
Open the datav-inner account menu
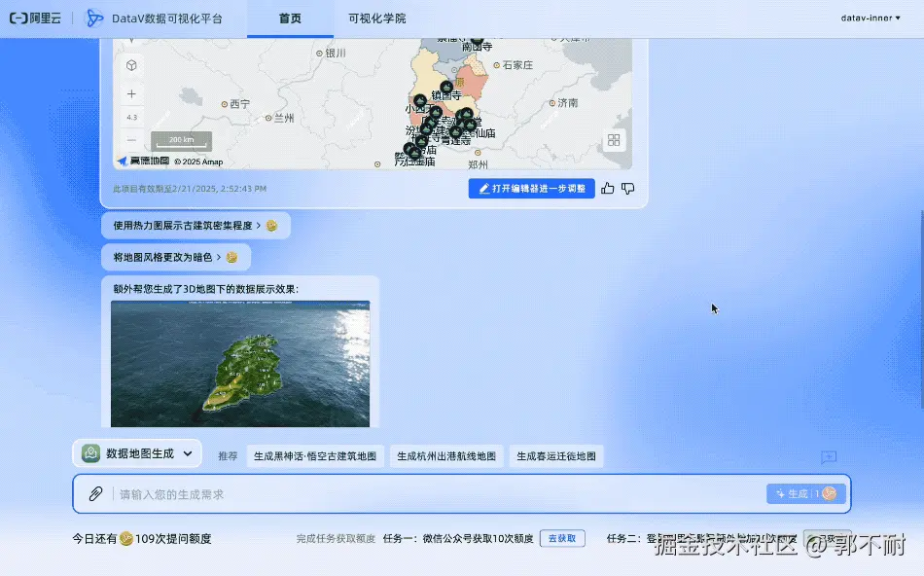pos(872,17)
